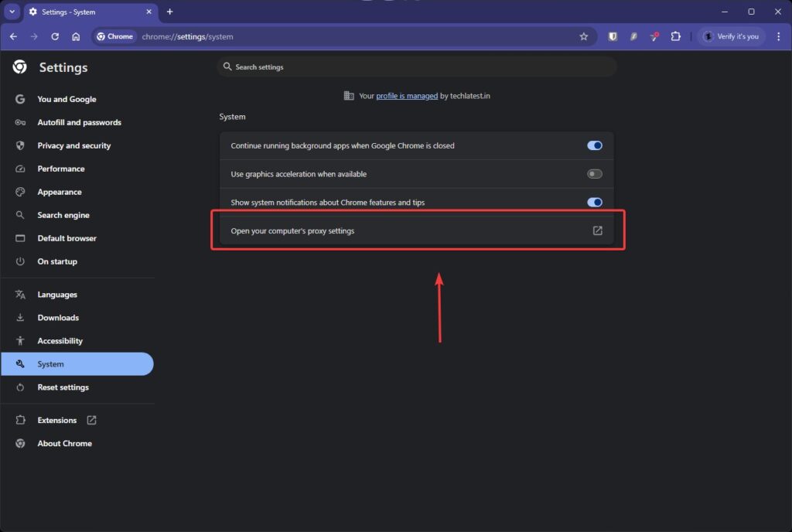Click the Google G icon in sidebar
This screenshot has height=532, width=792.
click(x=19, y=99)
